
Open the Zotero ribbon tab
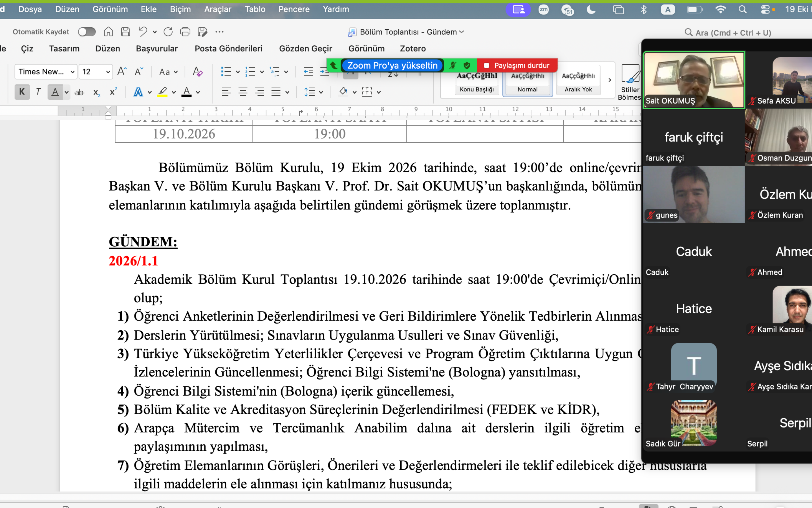[x=413, y=48]
